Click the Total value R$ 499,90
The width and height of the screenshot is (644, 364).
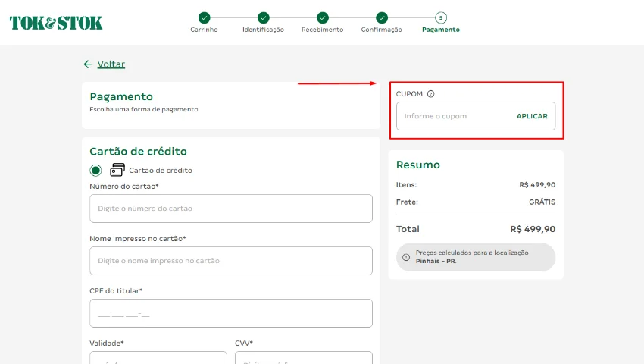[x=533, y=229]
